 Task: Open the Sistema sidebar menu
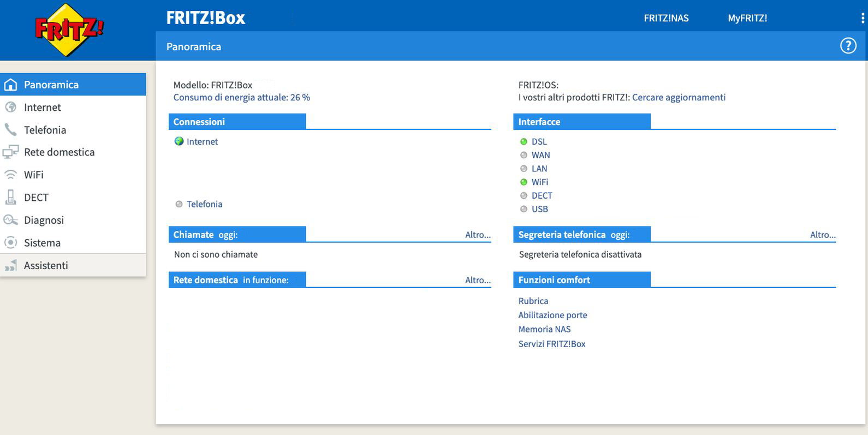(x=73, y=243)
